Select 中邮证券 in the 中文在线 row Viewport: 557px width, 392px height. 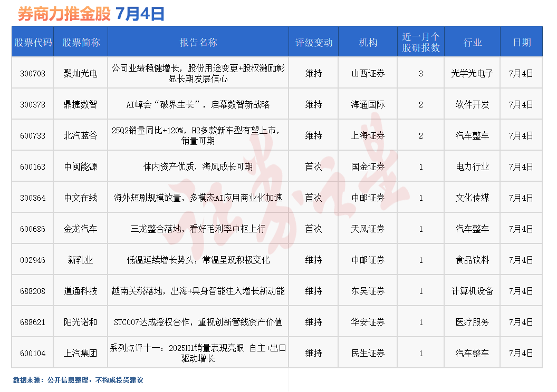[x=368, y=198]
